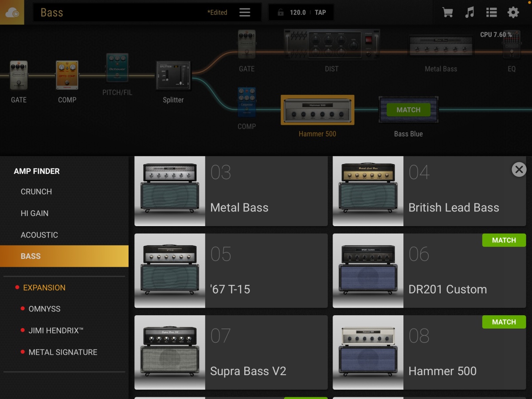Choose the 06 DR201 Custom amp
The image size is (532, 399).
429,271
